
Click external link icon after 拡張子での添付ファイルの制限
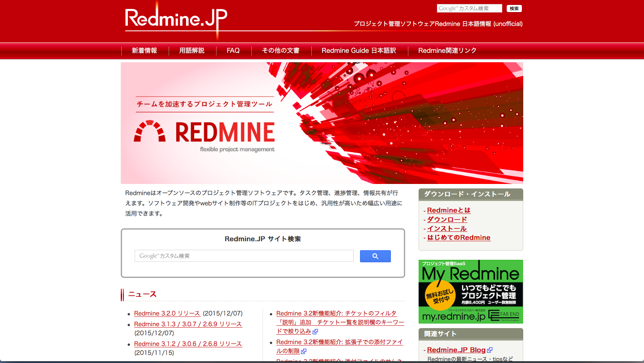(304, 351)
